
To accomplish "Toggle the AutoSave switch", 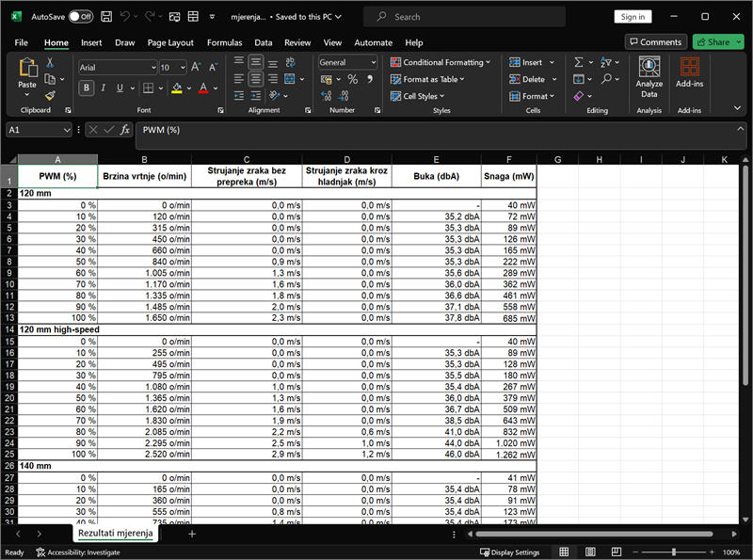I will pyautogui.click(x=81, y=17).
